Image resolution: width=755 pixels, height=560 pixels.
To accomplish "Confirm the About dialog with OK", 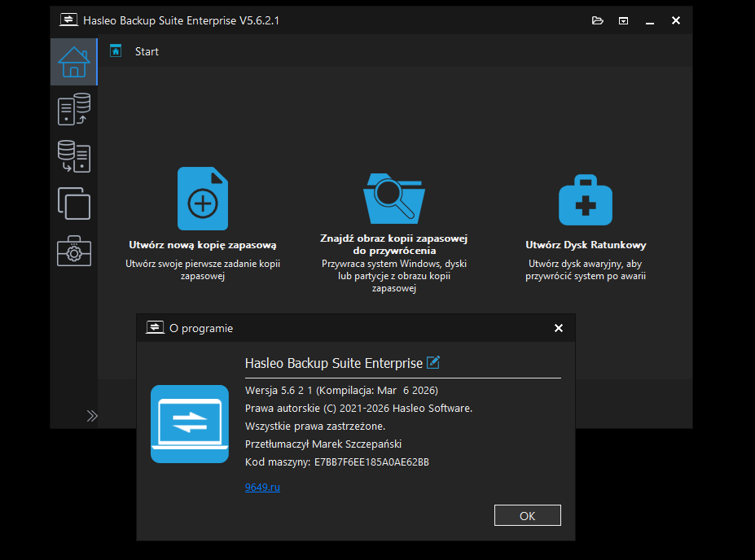I will point(528,516).
